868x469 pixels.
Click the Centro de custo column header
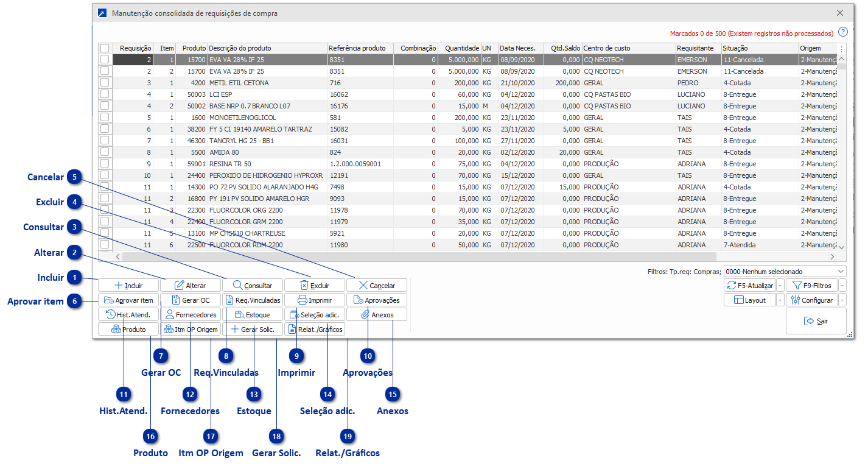pos(628,48)
